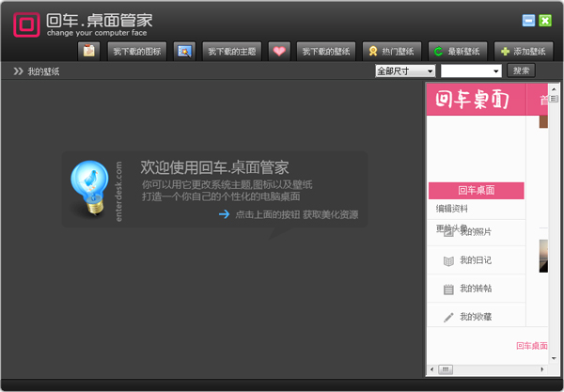Click the pink heart wallpaper icon
The width and height of the screenshot is (564, 392).
278,51
